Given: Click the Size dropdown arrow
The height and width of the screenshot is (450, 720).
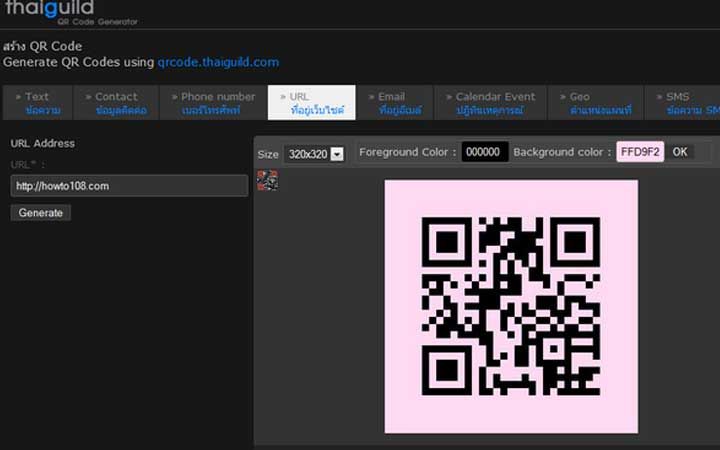Looking at the screenshot, I should point(337,154).
